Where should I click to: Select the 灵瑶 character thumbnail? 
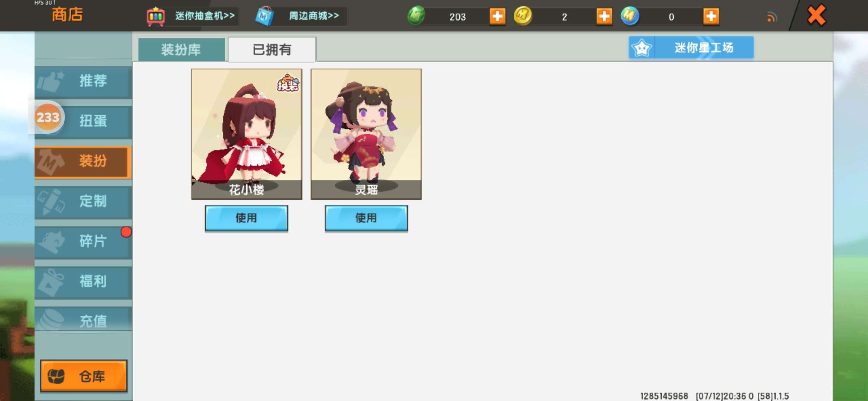click(x=366, y=134)
